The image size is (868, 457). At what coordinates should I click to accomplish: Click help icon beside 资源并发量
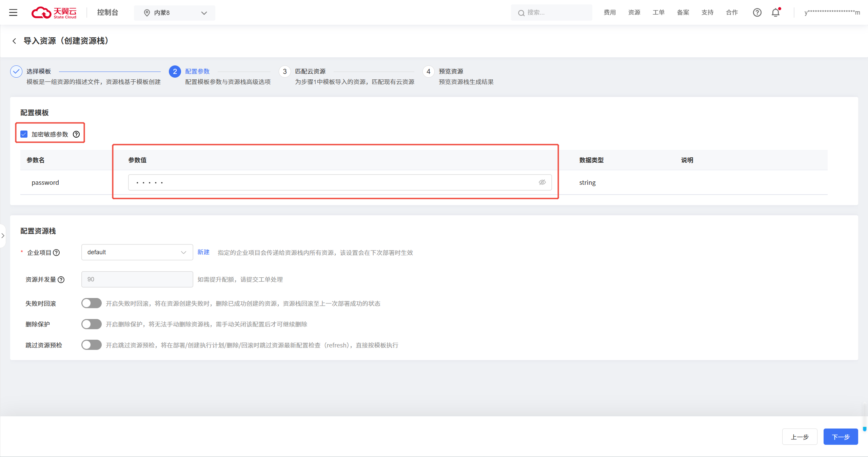click(x=61, y=280)
